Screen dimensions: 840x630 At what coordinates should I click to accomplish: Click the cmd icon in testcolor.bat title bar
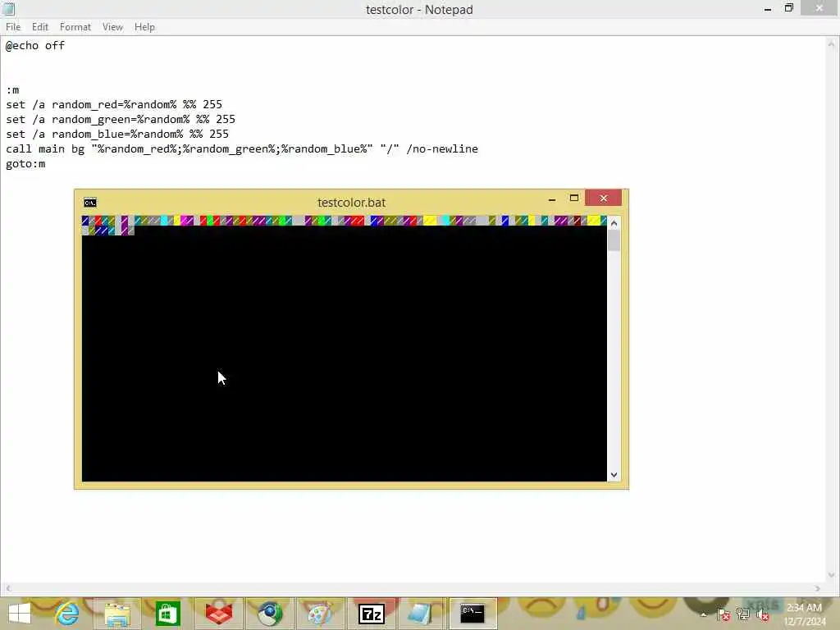(90, 203)
